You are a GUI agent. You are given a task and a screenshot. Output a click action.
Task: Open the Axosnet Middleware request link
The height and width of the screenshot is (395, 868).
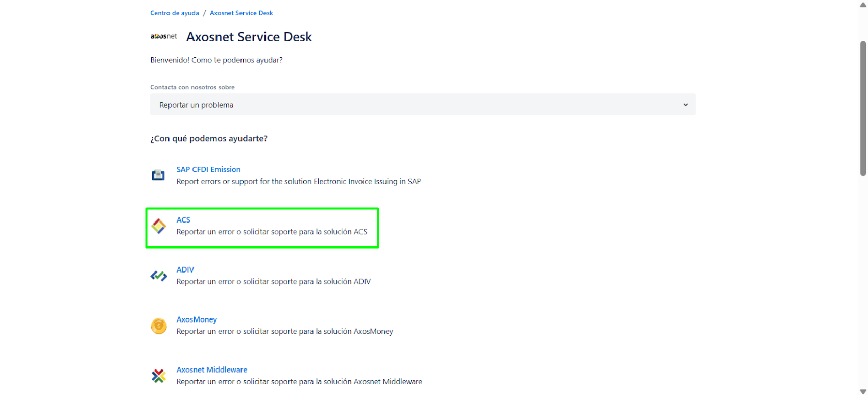point(211,369)
